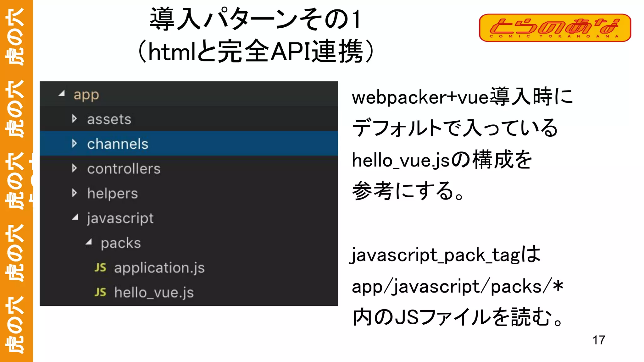
Task: Expand the controllers folder arrow
Action: (75, 168)
